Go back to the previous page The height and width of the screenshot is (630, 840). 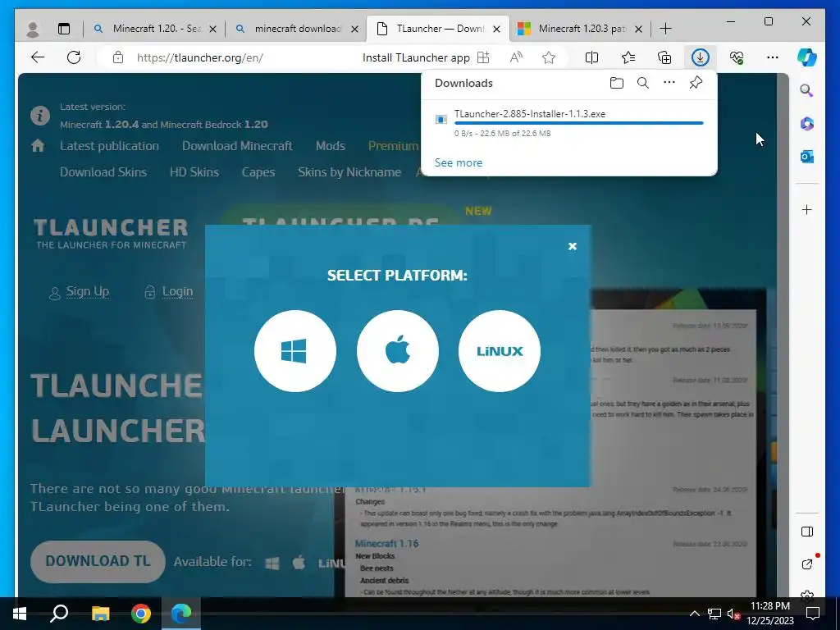(38, 57)
